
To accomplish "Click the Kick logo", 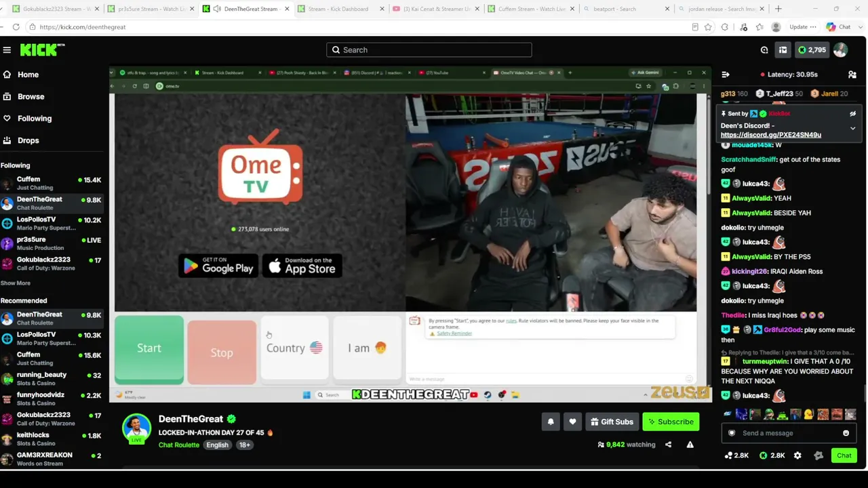I will click(x=42, y=49).
